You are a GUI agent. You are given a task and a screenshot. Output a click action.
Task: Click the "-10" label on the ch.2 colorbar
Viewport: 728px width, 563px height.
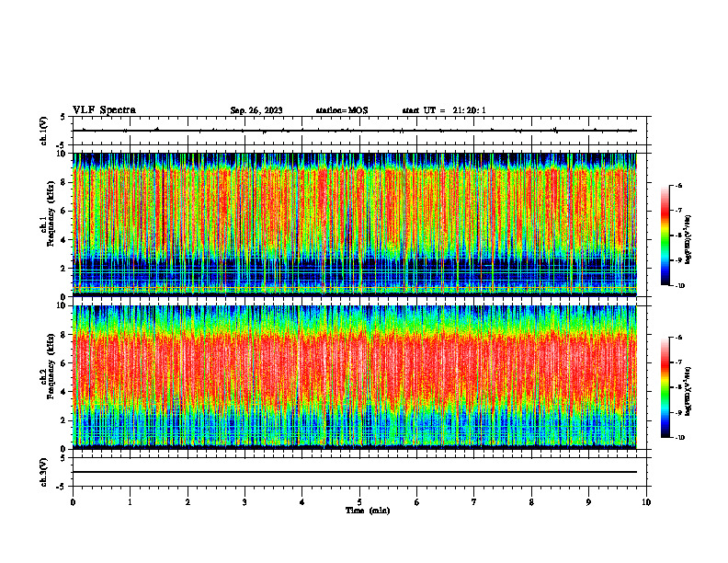tap(679, 438)
